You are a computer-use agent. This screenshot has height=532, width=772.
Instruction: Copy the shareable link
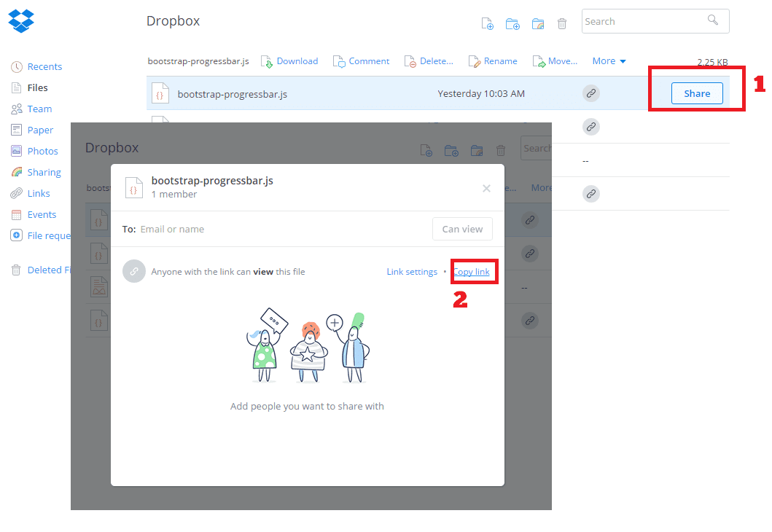click(x=474, y=271)
